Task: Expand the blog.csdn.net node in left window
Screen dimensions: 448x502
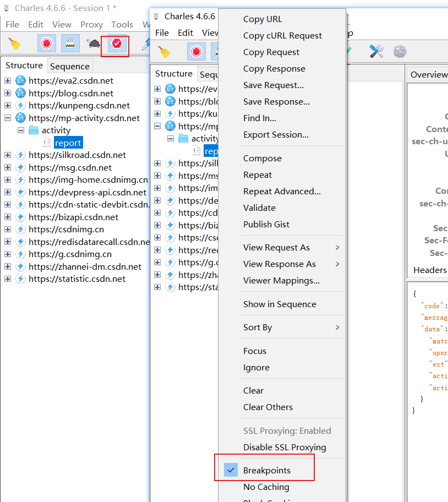Action: coord(8,93)
